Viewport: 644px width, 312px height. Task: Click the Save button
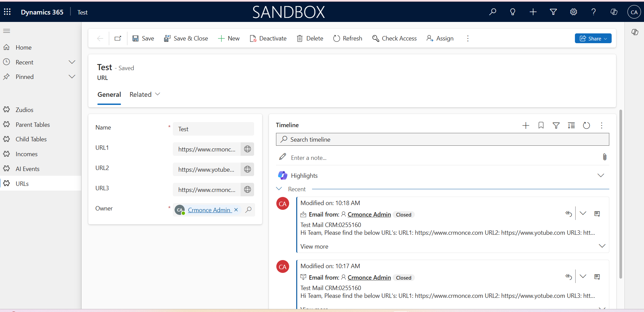[x=143, y=38]
